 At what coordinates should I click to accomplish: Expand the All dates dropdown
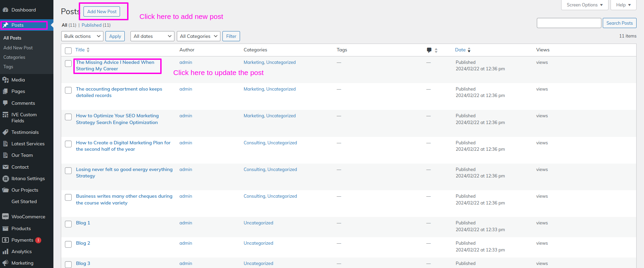(152, 36)
